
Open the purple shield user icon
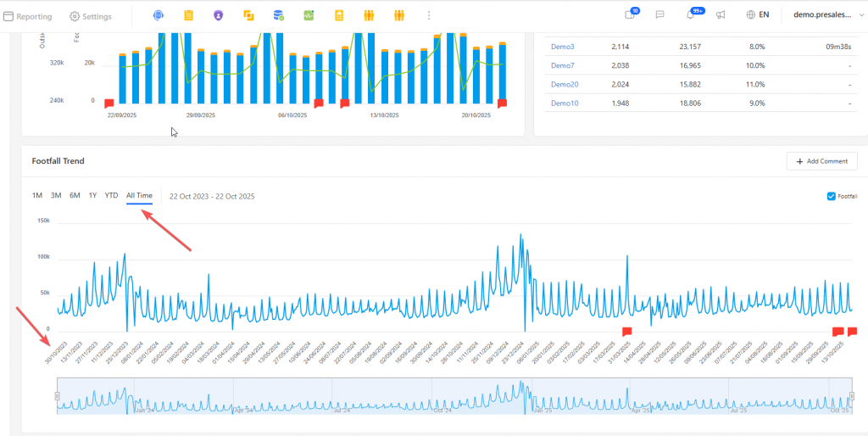coord(219,15)
